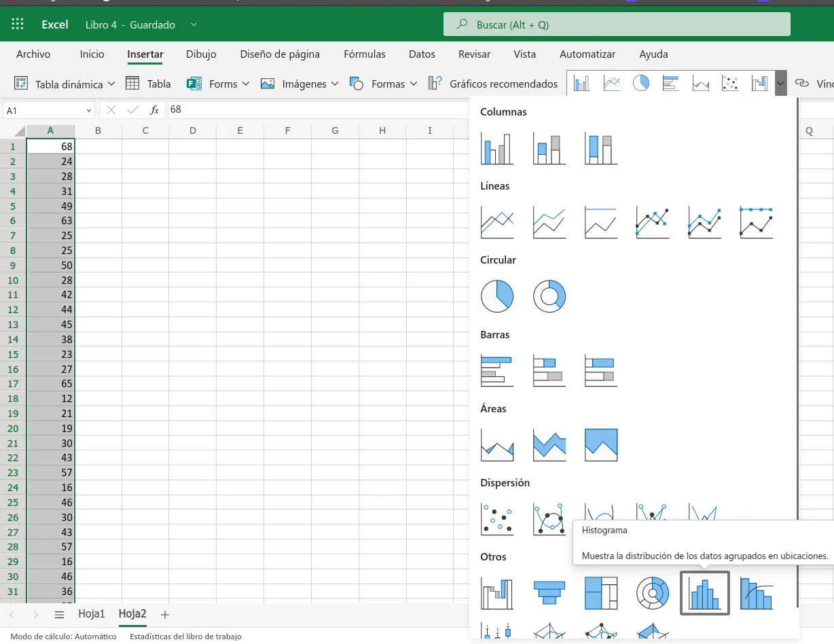The image size is (834, 644).
Task: Pick the line with markers chart
Action: coord(653,222)
